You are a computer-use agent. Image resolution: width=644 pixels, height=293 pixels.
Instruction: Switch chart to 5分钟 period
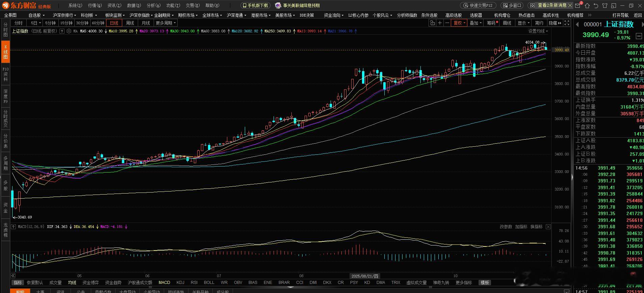pyautogui.click(x=50, y=23)
